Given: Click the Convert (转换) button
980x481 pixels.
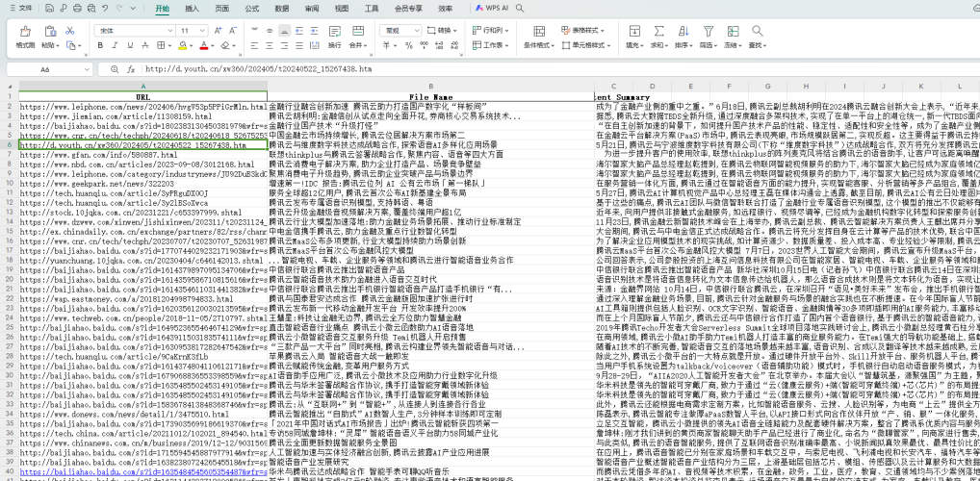Looking at the screenshot, I should tap(442, 30).
